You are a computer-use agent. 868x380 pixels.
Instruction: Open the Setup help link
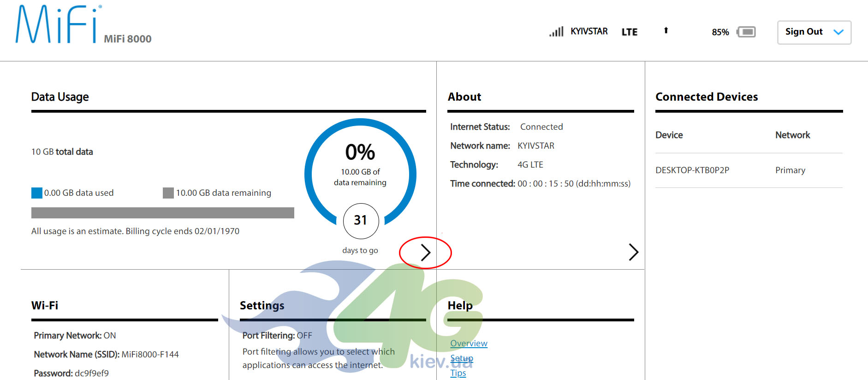tap(462, 358)
